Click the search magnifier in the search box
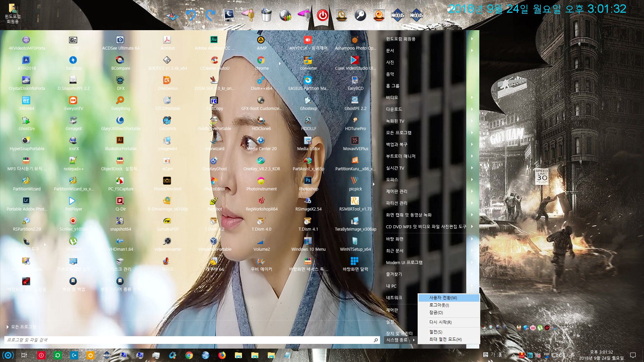 pos(376,340)
